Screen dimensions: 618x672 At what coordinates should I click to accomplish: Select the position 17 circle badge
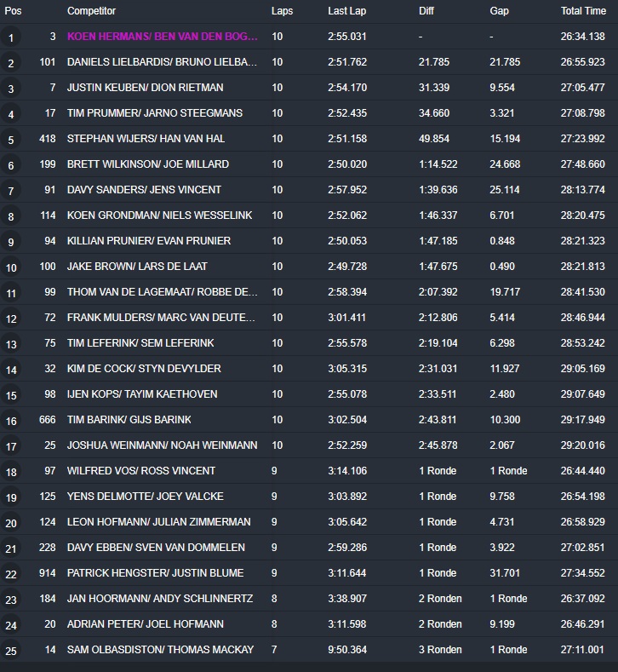pos(11,446)
